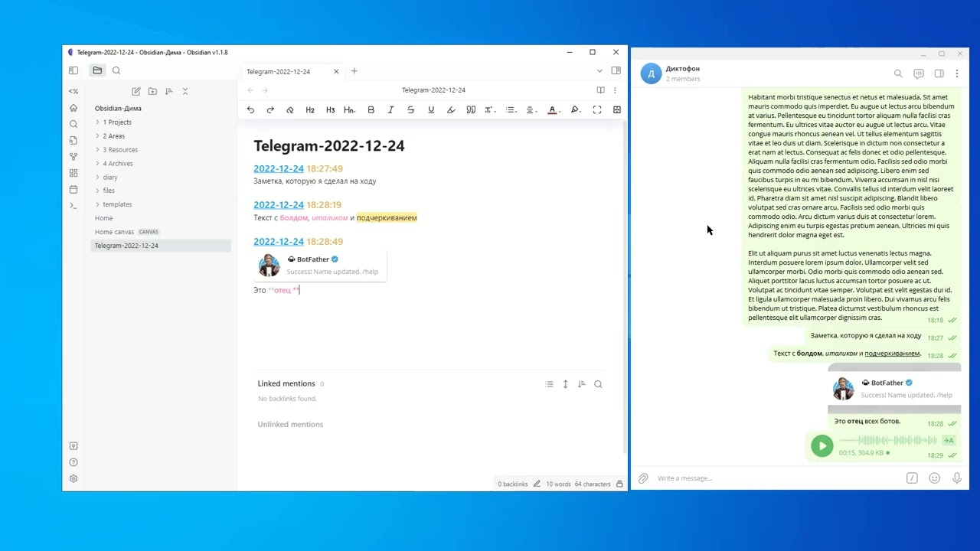
Task: Expand the files folder
Action: coord(97,191)
